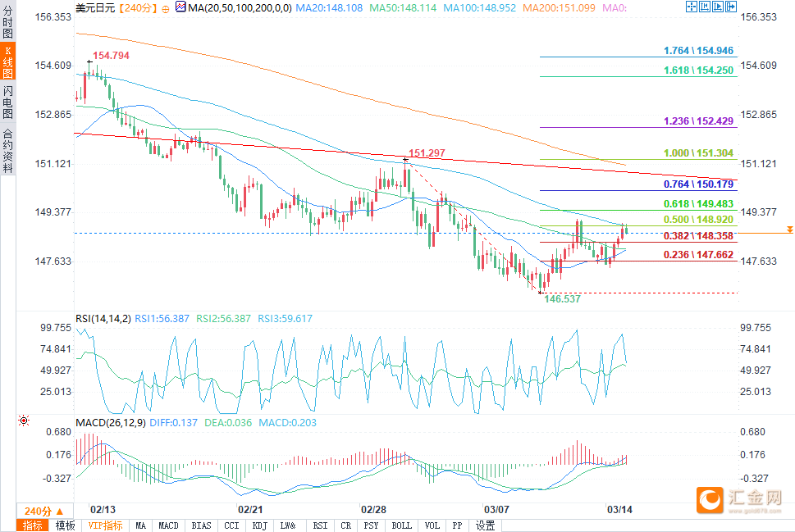Open the 设置 settings button
This screenshot has height=532, width=795.
pos(485,525)
